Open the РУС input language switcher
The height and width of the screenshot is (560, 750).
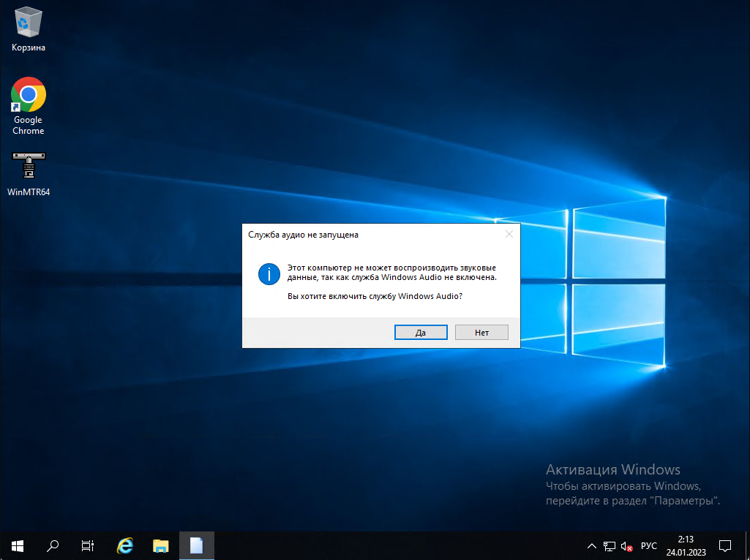649,546
